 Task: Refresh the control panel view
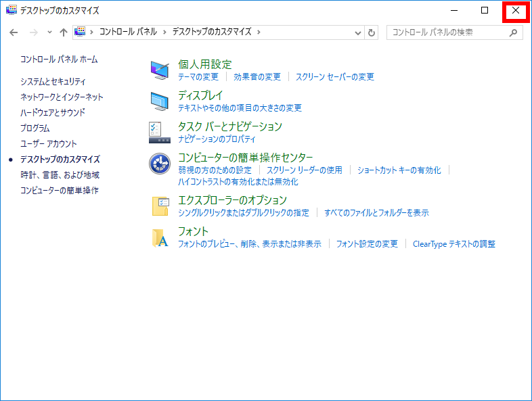click(372, 32)
